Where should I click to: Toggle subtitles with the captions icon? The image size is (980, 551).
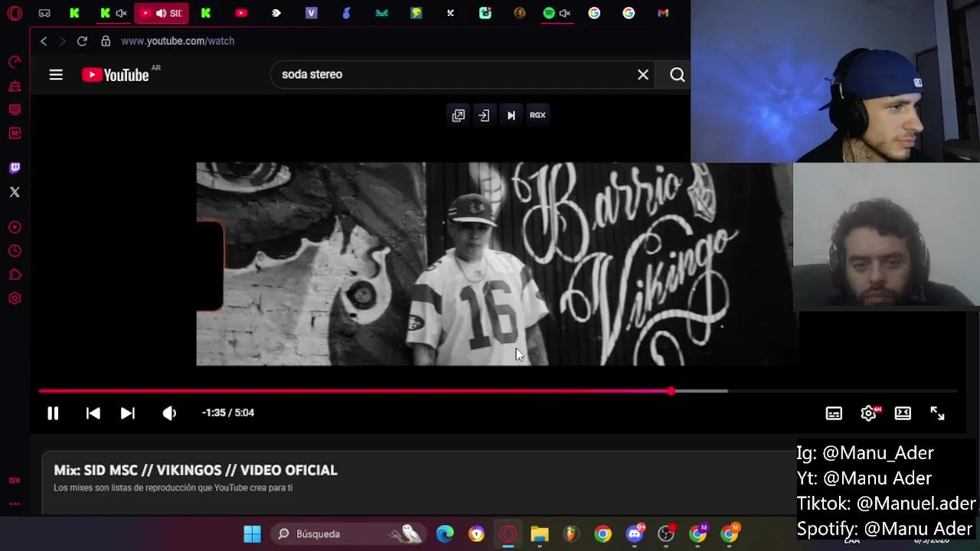tap(834, 413)
